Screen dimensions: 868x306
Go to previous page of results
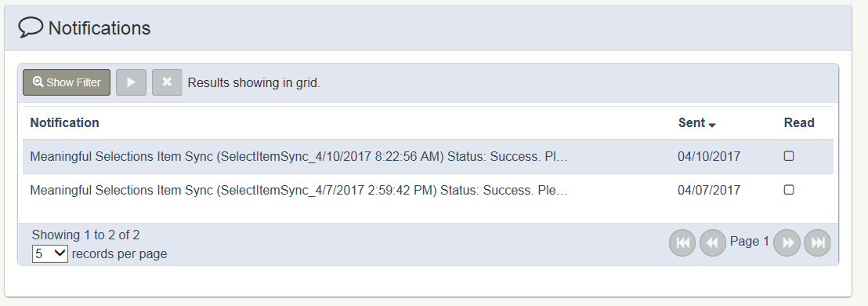coord(713,242)
